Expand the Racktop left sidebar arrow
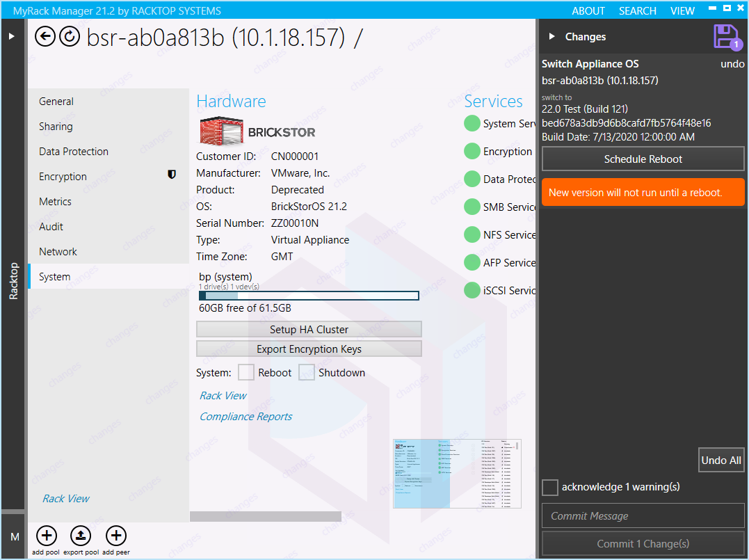The width and height of the screenshot is (749, 560). [12, 35]
